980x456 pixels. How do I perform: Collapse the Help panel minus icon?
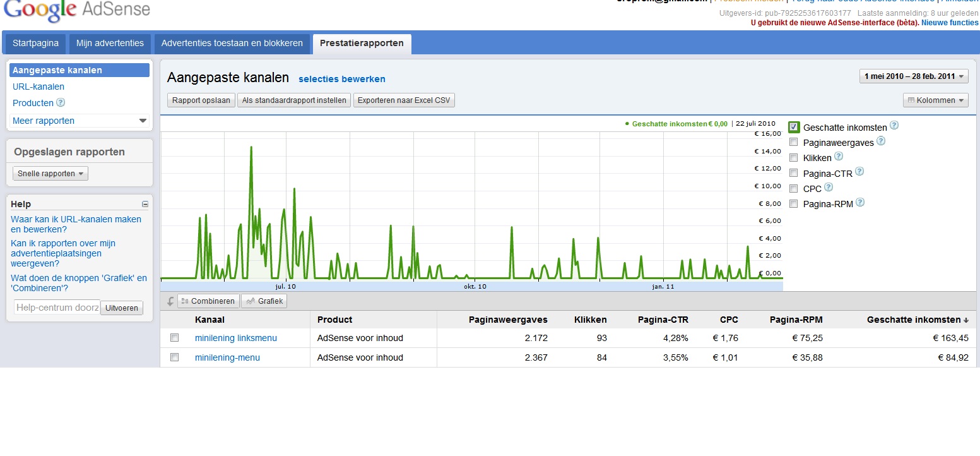click(x=145, y=204)
